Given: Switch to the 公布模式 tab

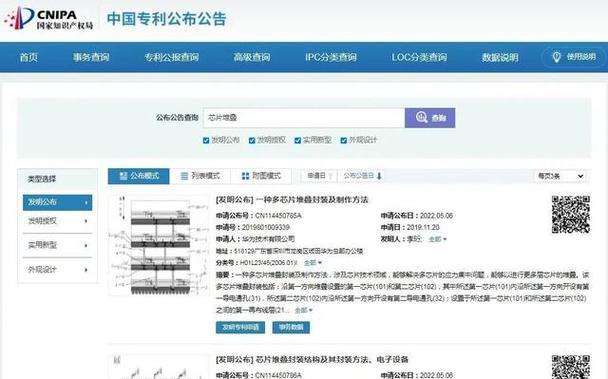Looking at the screenshot, I should [138, 176].
